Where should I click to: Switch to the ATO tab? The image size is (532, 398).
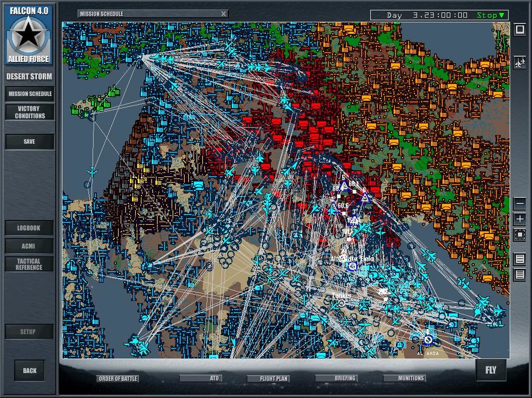click(x=201, y=378)
